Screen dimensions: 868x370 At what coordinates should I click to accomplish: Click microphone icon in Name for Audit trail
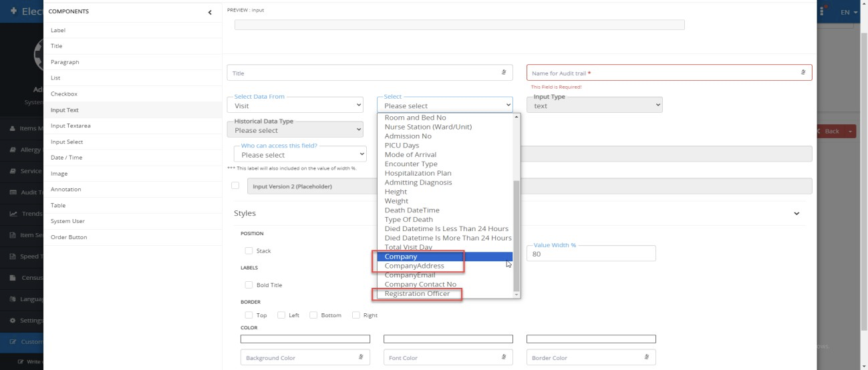[803, 72]
